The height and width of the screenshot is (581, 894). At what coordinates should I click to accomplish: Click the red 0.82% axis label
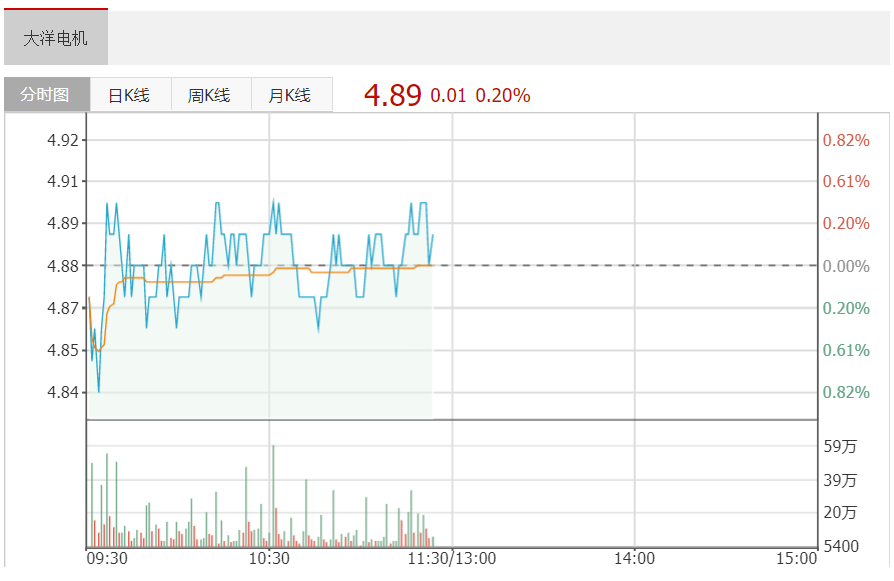846,140
